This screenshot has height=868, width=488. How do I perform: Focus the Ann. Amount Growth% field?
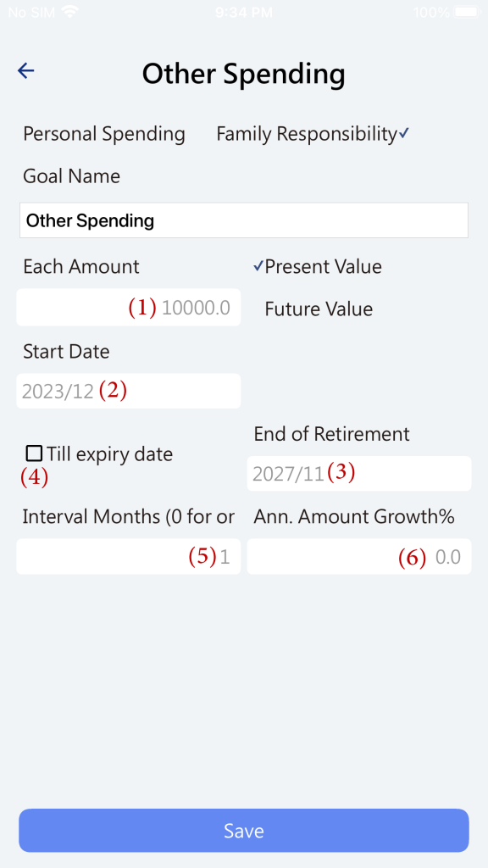(x=359, y=556)
